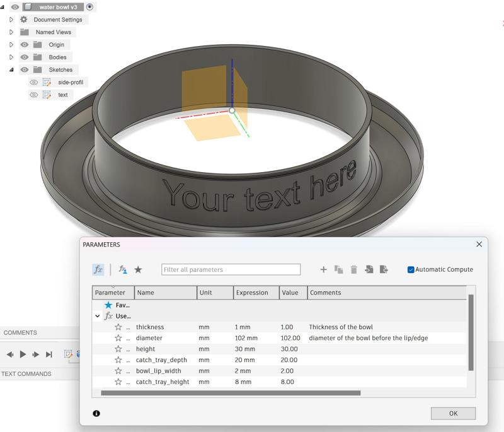Image resolution: width=504 pixels, height=432 pixels.
Task: Close the Parameters dialog
Action: pyautogui.click(x=479, y=244)
